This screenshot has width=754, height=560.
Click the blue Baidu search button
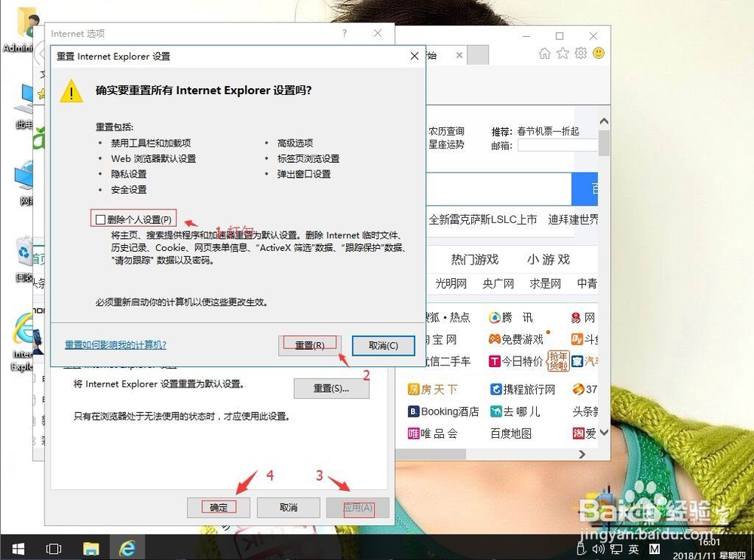coord(585,189)
